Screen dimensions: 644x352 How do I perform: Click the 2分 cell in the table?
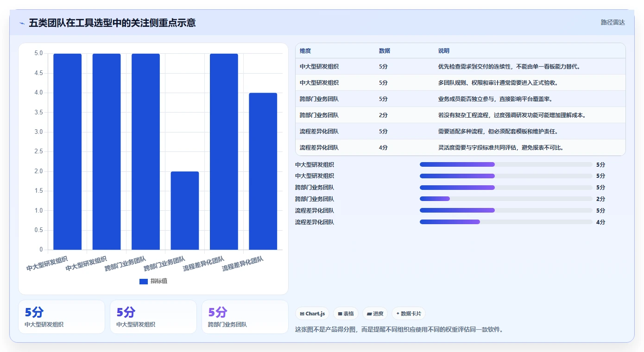pos(383,115)
